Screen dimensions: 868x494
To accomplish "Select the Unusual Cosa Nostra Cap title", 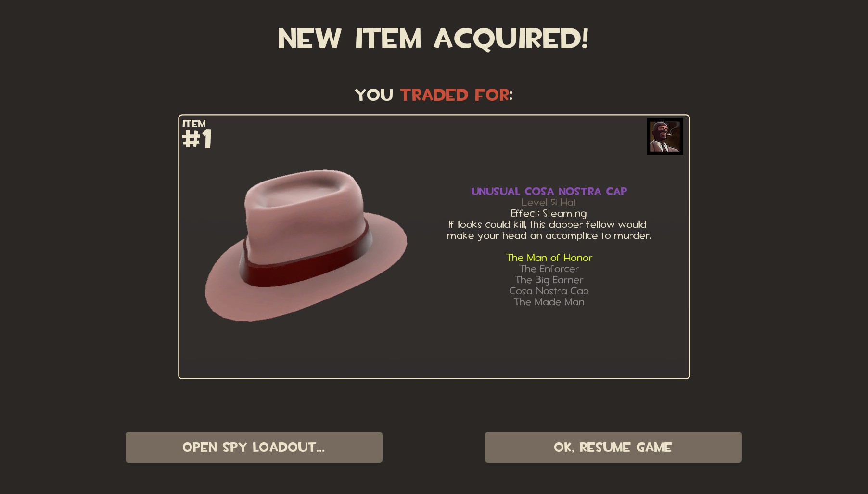I will (x=549, y=191).
